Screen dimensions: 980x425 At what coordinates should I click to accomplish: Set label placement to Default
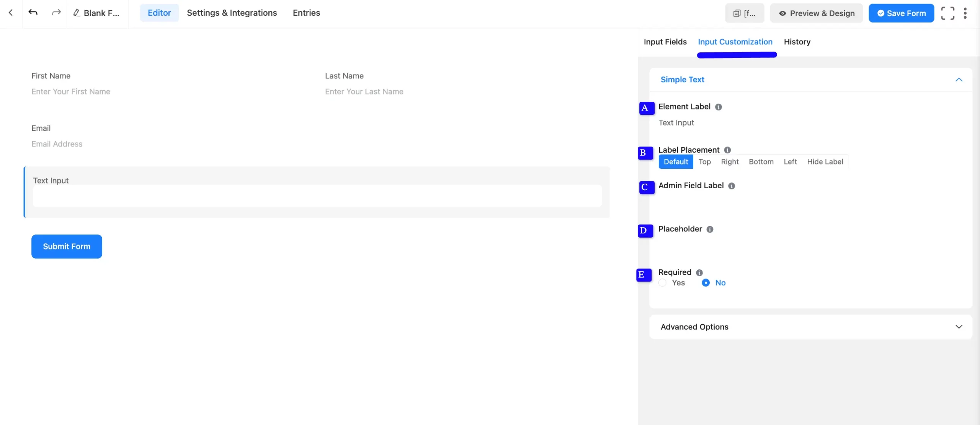[676, 161]
